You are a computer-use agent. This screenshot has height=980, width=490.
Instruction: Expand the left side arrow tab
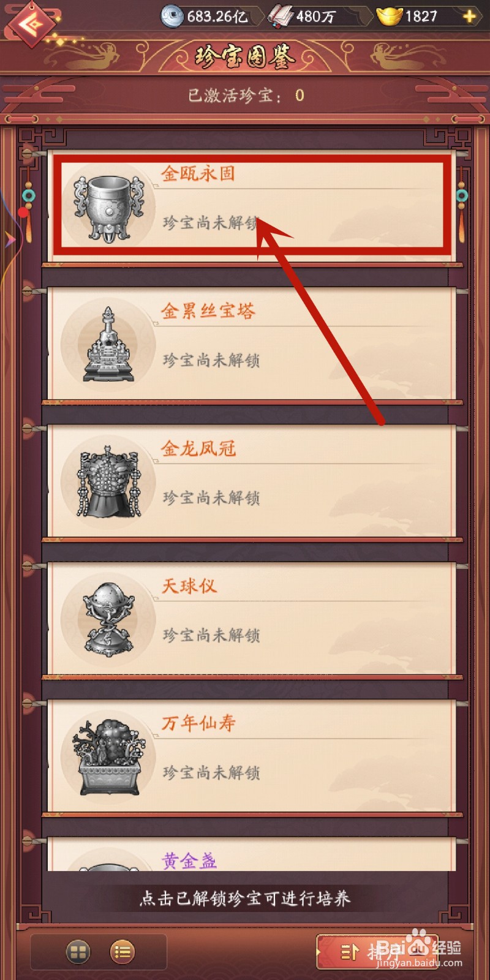point(9,239)
